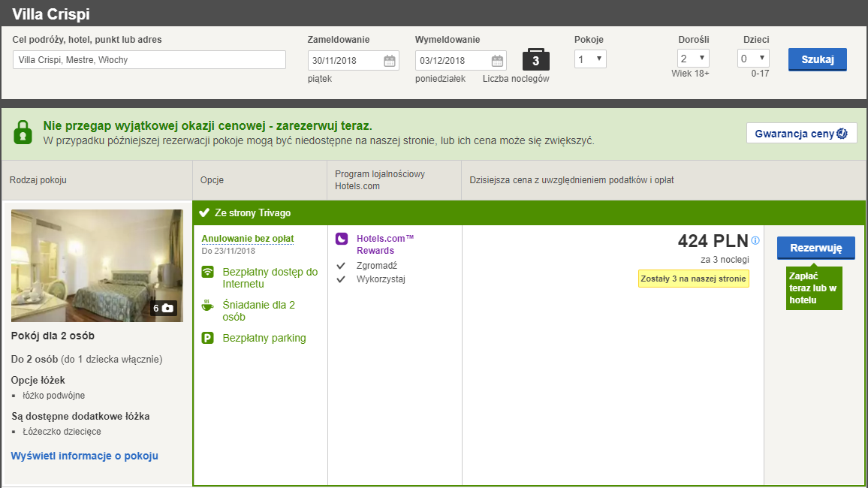Click the Wymeldowanie date field
Viewport: 868px width, 488px height.
pyautogui.click(x=460, y=60)
